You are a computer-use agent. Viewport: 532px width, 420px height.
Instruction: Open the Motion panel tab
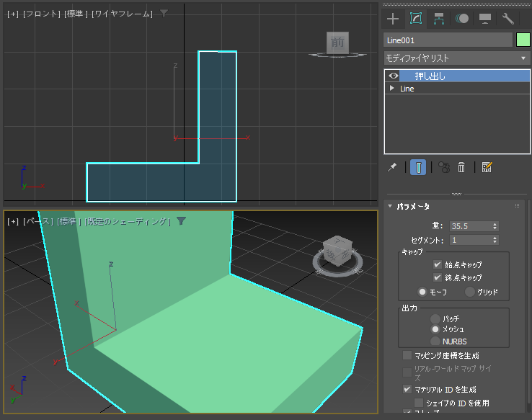pyautogui.click(x=462, y=19)
